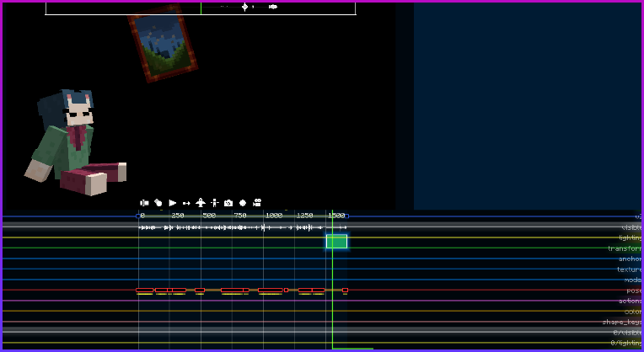Jump to tick 750 on the ruler
Viewport: 644px width, 352px height.
(x=240, y=216)
